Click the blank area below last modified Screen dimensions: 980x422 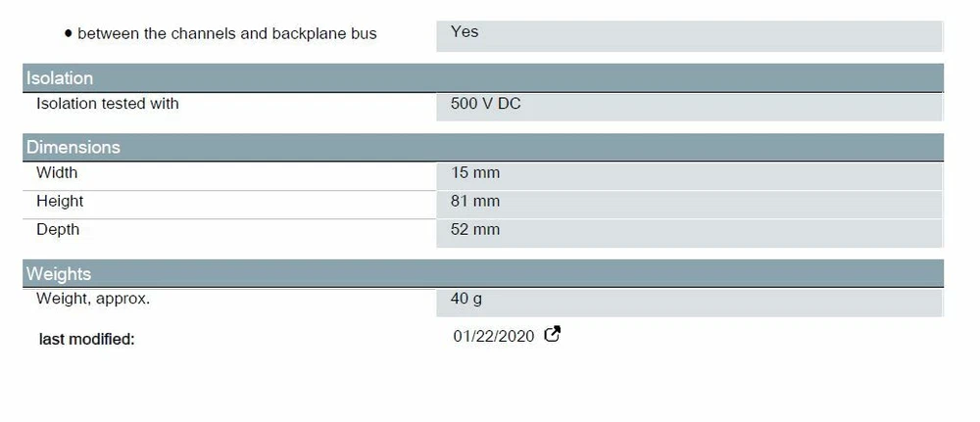[x=294, y=387]
